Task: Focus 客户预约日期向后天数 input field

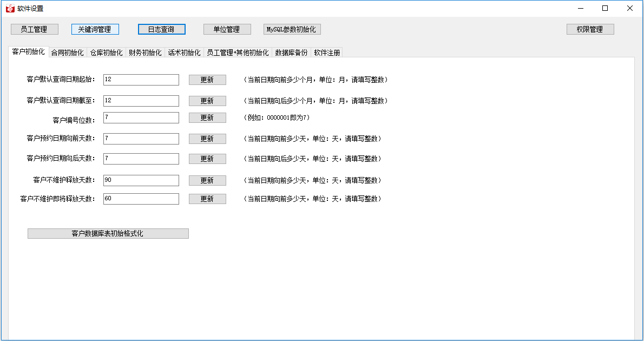Action: pos(141,159)
